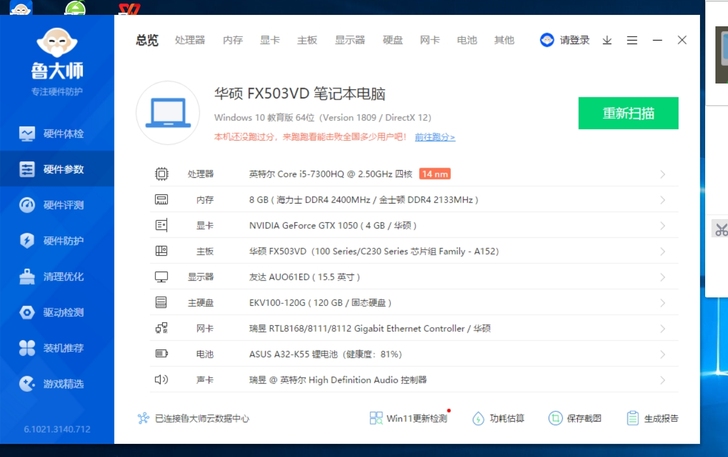Expand the 主硬盘 row chevron
The width and height of the screenshot is (728, 457).
click(x=663, y=303)
